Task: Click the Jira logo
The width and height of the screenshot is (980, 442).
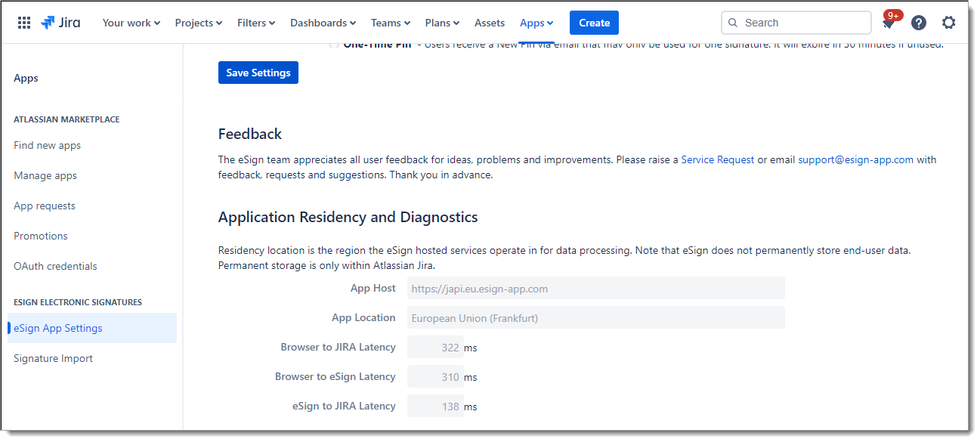Action: click(61, 23)
